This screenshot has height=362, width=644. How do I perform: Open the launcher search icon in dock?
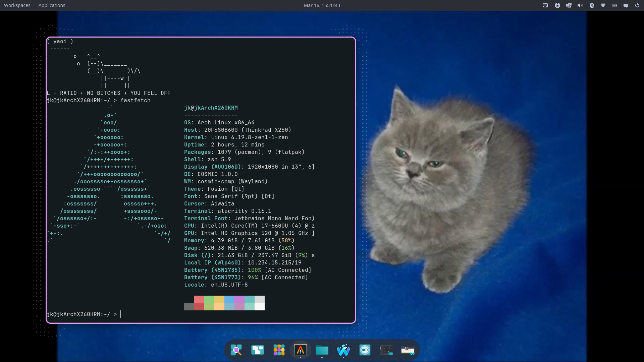pyautogui.click(x=236, y=350)
